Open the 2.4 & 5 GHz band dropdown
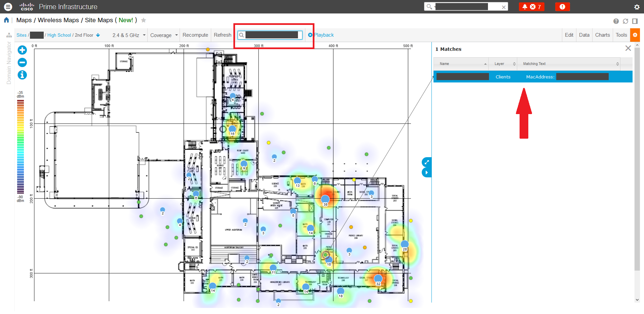 (144, 35)
